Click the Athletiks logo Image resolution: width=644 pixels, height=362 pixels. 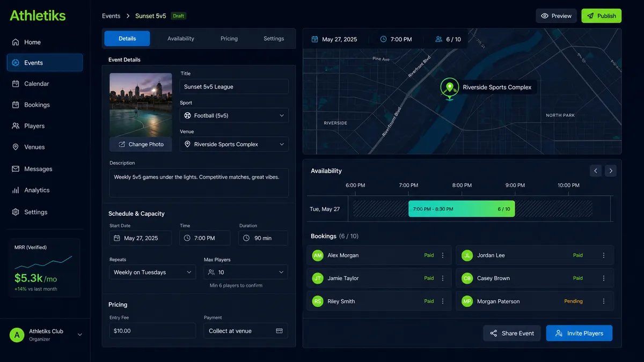(x=38, y=16)
